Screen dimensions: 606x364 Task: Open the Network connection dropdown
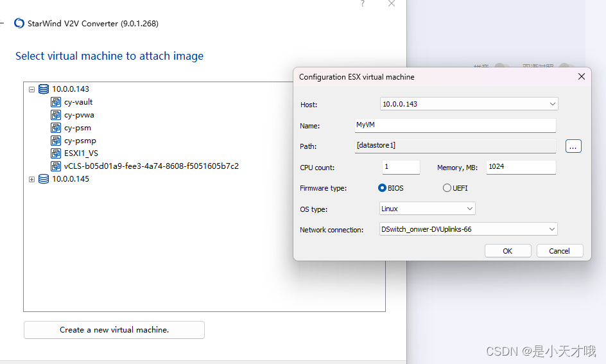pyautogui.click(x=469, y=229)
